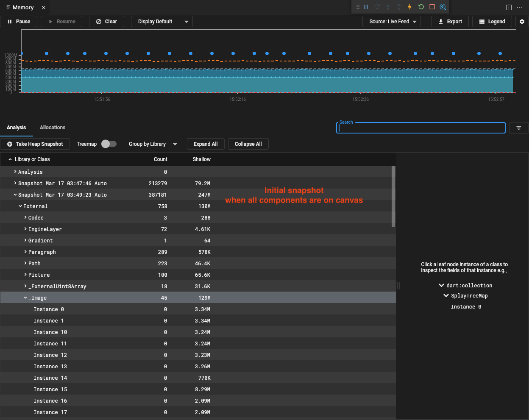The image size is (529, 420).
Task: Pause the memory chart
Action: pos(19,22)
